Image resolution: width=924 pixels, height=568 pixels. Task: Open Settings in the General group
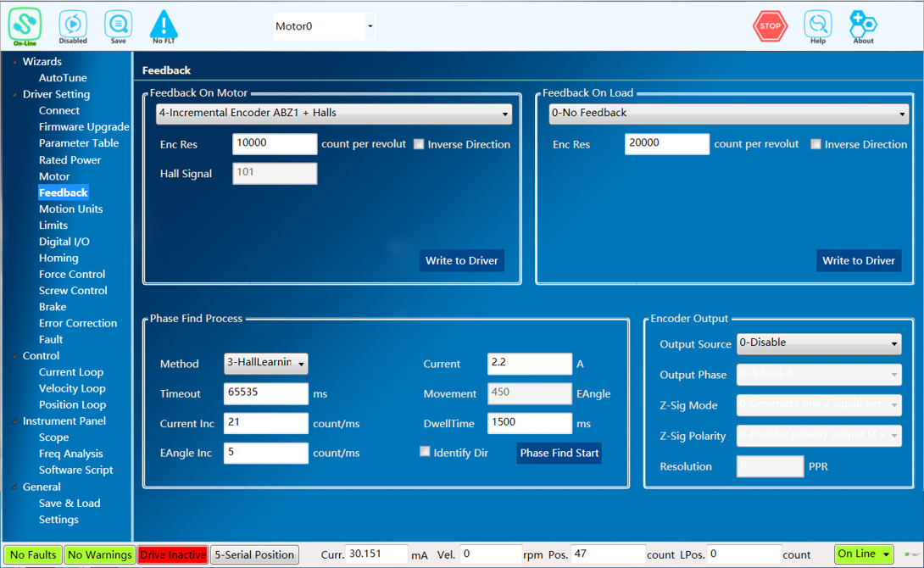point(58,520)
